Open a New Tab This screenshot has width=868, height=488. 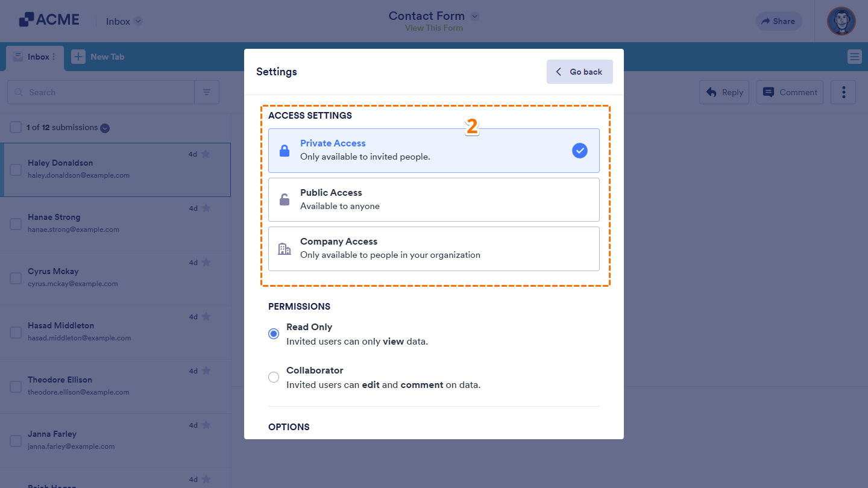98,57
